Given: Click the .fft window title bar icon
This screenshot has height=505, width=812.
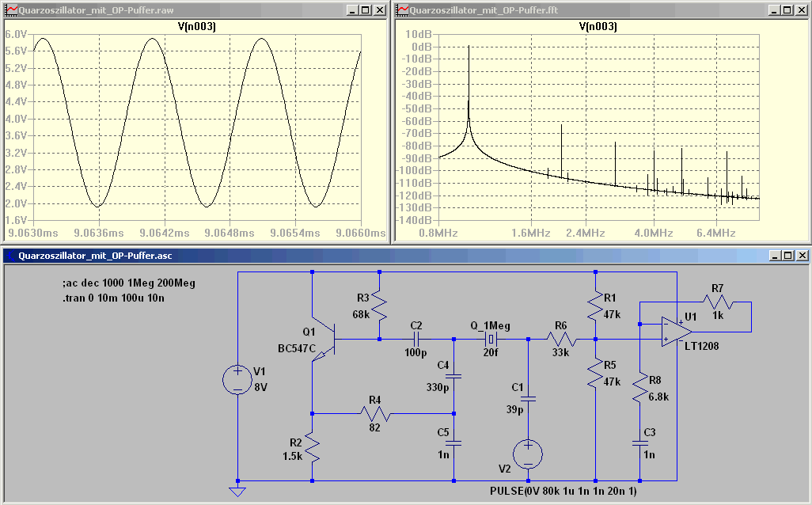Looking at the screenshot, I should [402, 9].
